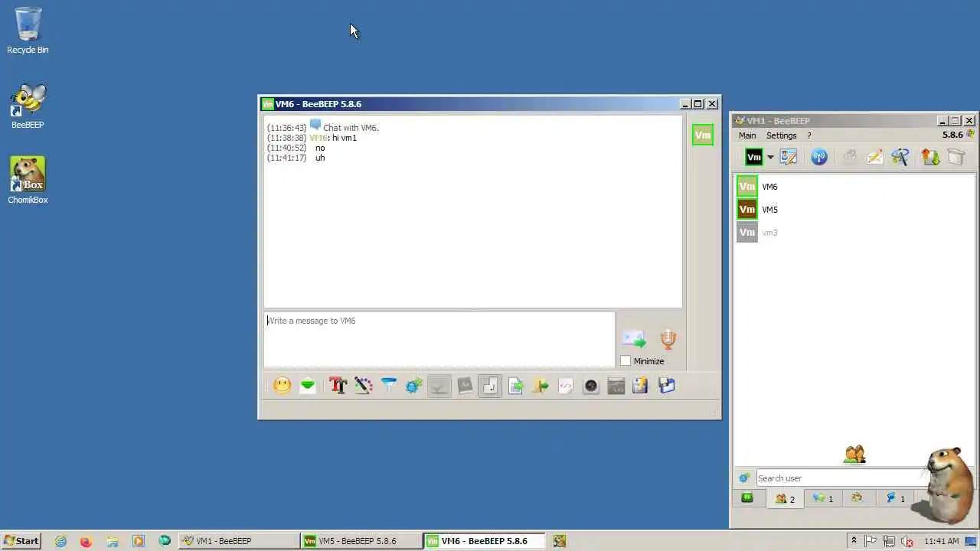
Task: Select user VM5 in the user list
Action: (x=854, y=210)
